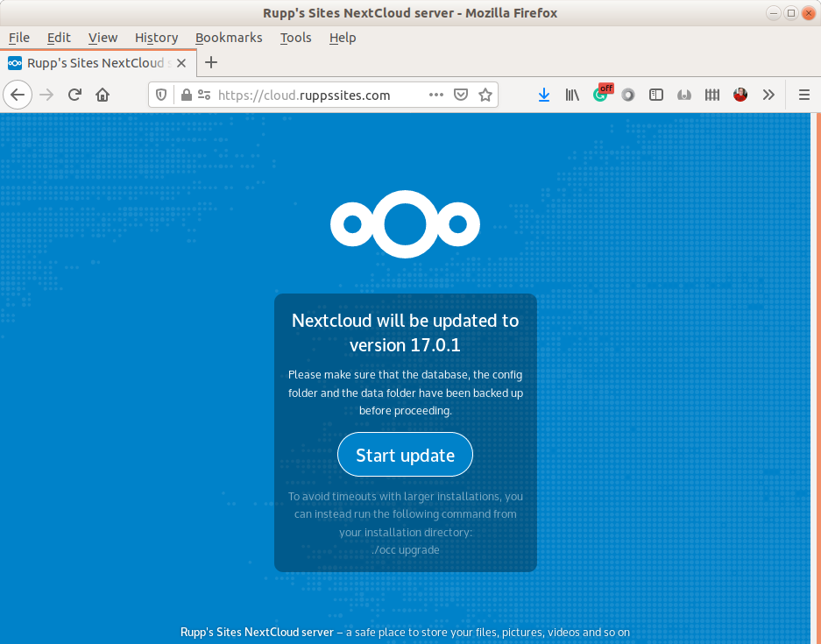The height and width of the screenshot is (644, 821).
Task: Go back to the previous page
Action: tap(18, 95)
